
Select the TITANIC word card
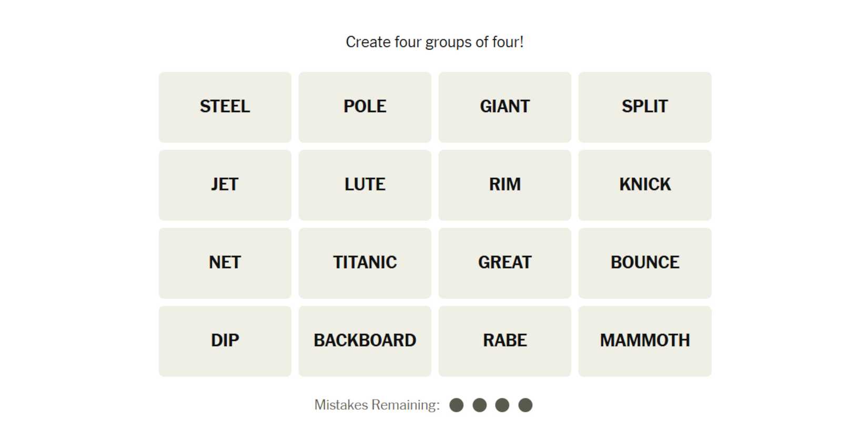click(x=365, y=263)
